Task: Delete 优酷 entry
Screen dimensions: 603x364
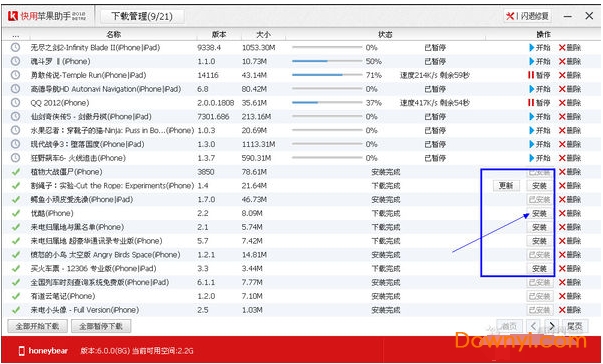Action: [x=570, y=214]
